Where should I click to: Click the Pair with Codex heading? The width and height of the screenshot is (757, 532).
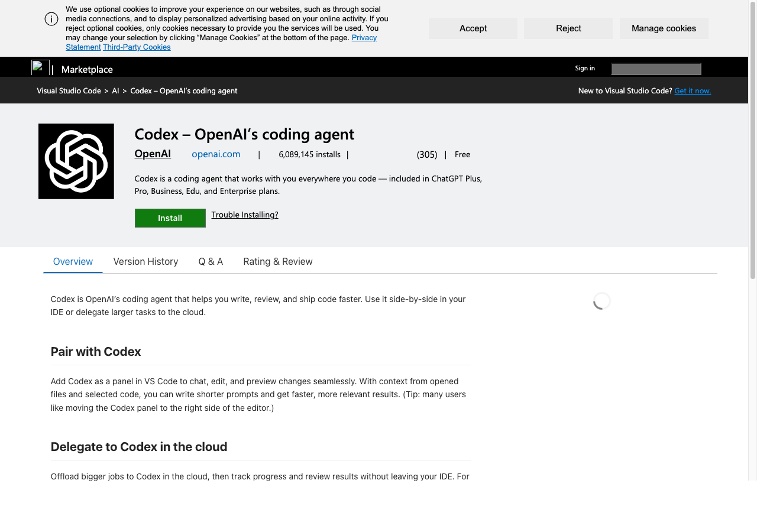pos(96,352)
